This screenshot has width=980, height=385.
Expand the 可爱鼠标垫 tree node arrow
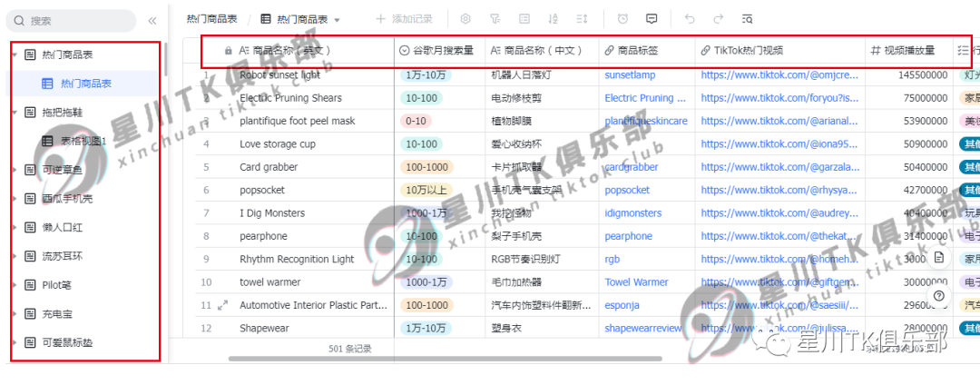(15, 342)
